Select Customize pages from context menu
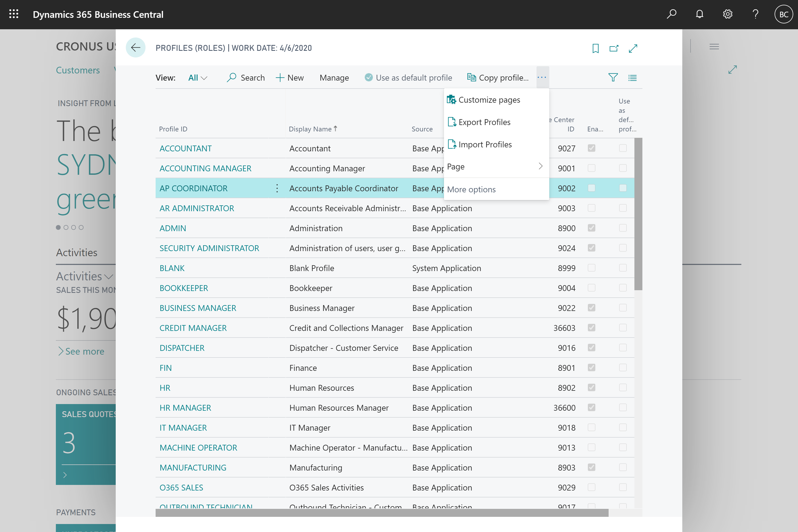This screenshot has height=532, width=798. (489, 99)
